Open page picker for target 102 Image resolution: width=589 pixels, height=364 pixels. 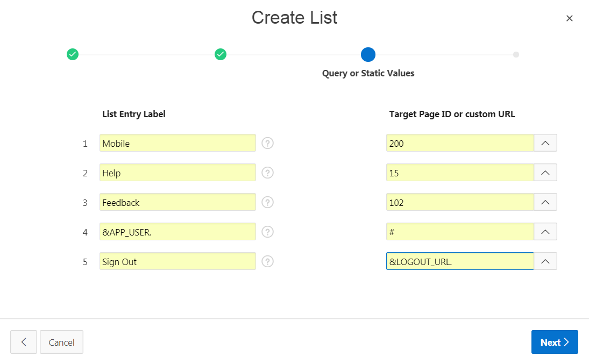(545, 202)
